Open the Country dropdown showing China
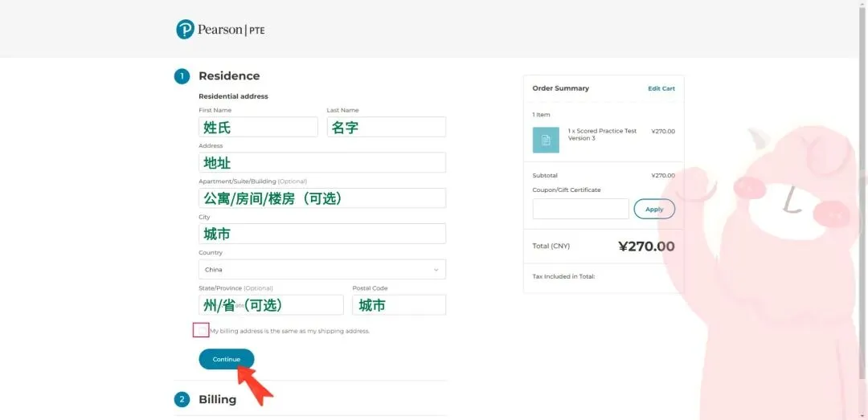Viewport: 868px width, 420px height. pos(322,270)
